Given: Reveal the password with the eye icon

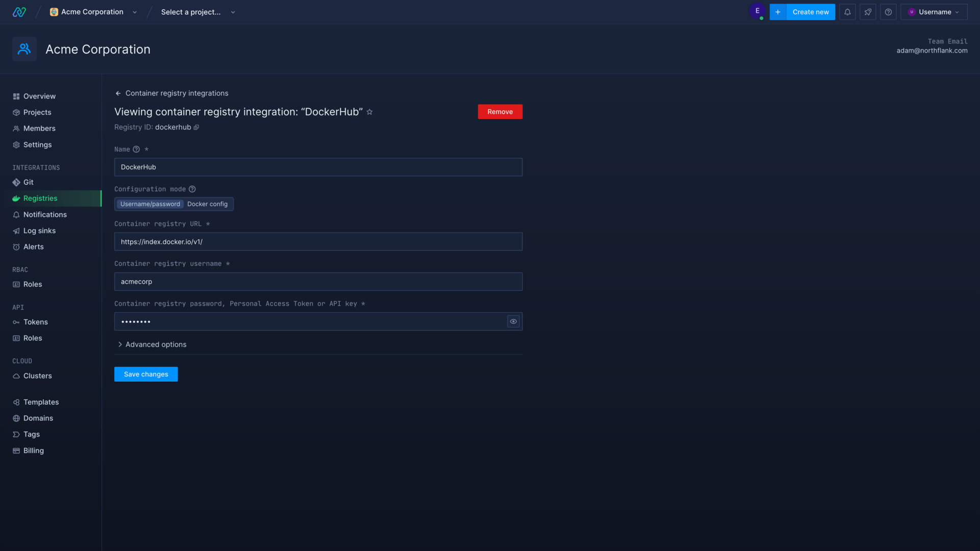Looking at the screenshot, I should [513, 321].
